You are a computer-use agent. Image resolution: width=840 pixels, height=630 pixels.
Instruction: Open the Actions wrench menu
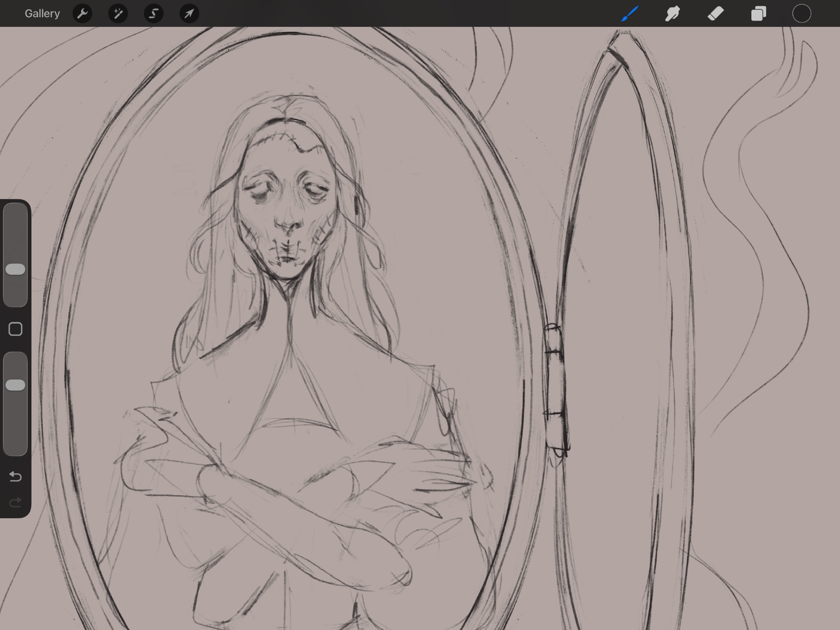tap(82, 14)
